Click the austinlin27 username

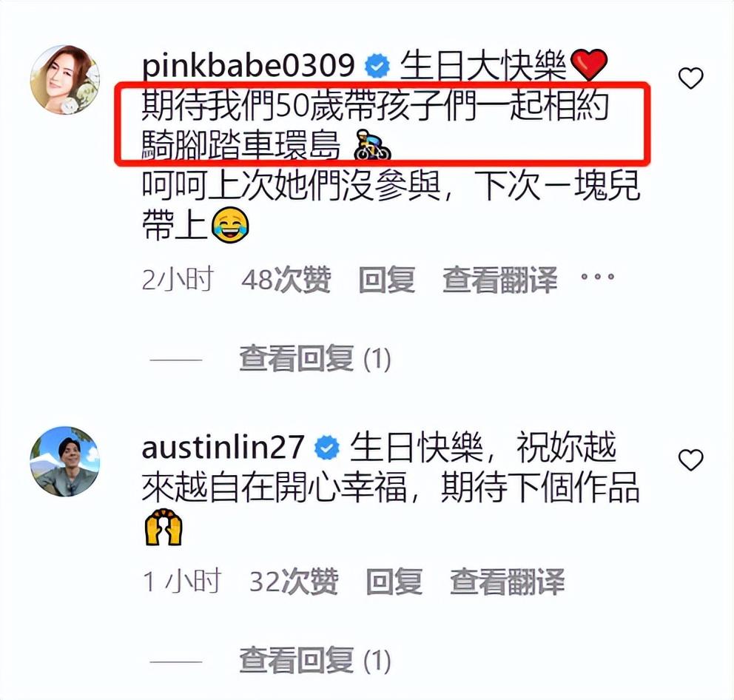[223, 446]
